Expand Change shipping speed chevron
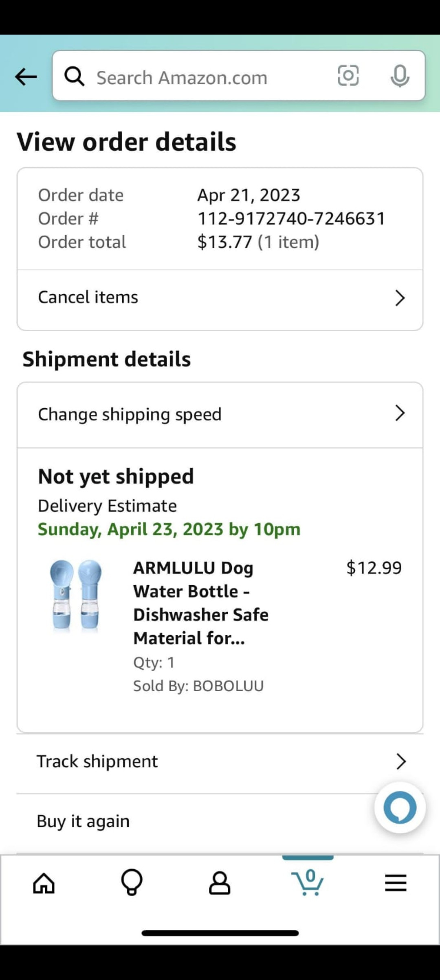Screen dimensions: 440x980 coord(400,413)
